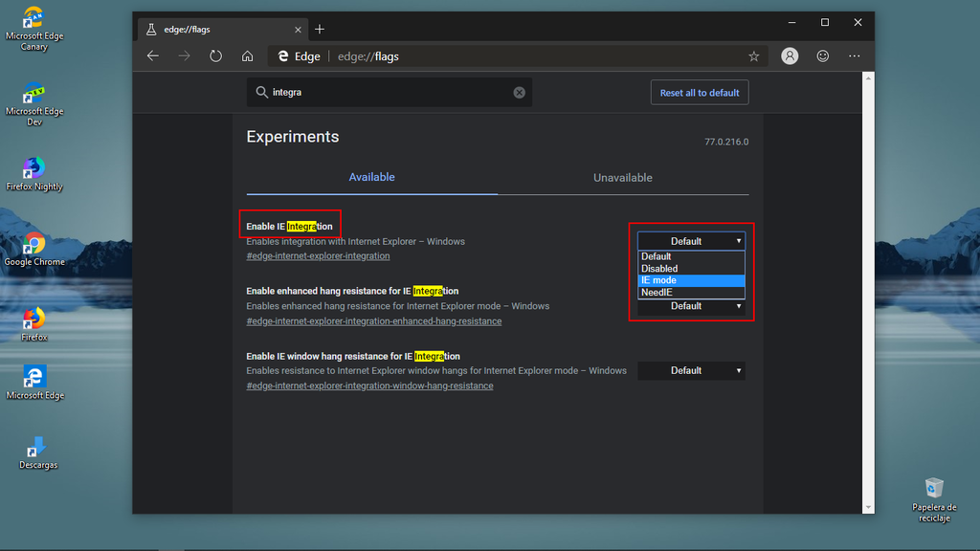Focus the flags search field
This screenshot has width=980, height=551.
coord(390,93)
